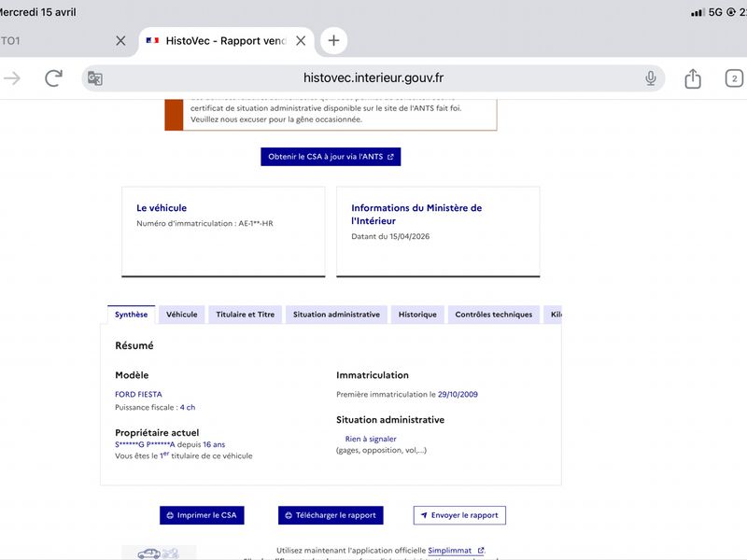This screenshot has width=747, height=560.
Task: Click Obtenir le CSA à jour via l'ANTS
Action: point(331,157)
